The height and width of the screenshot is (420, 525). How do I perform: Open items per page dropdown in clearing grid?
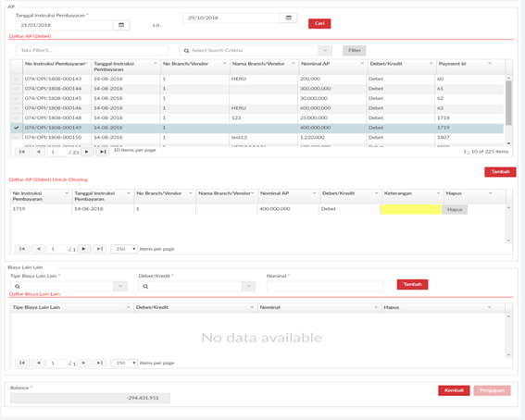pos(124,249)
